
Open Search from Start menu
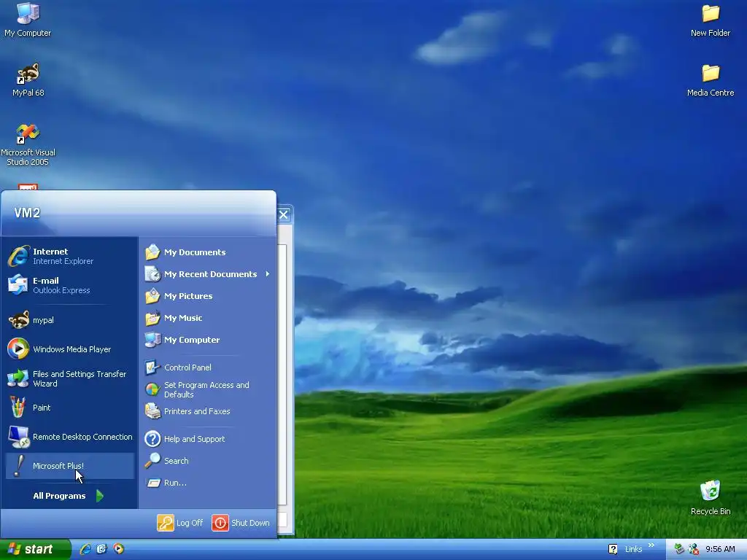[207, 461]
